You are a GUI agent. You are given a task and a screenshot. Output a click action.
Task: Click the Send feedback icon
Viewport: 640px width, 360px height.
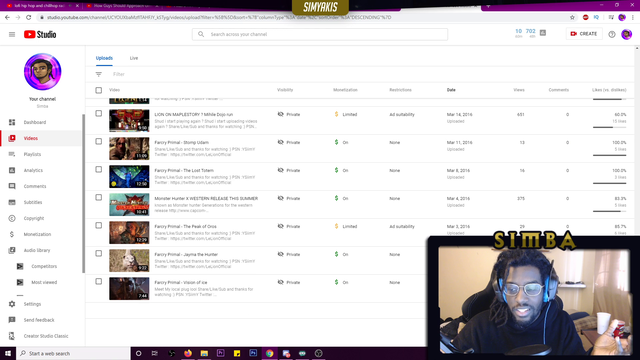pos(12,320)
